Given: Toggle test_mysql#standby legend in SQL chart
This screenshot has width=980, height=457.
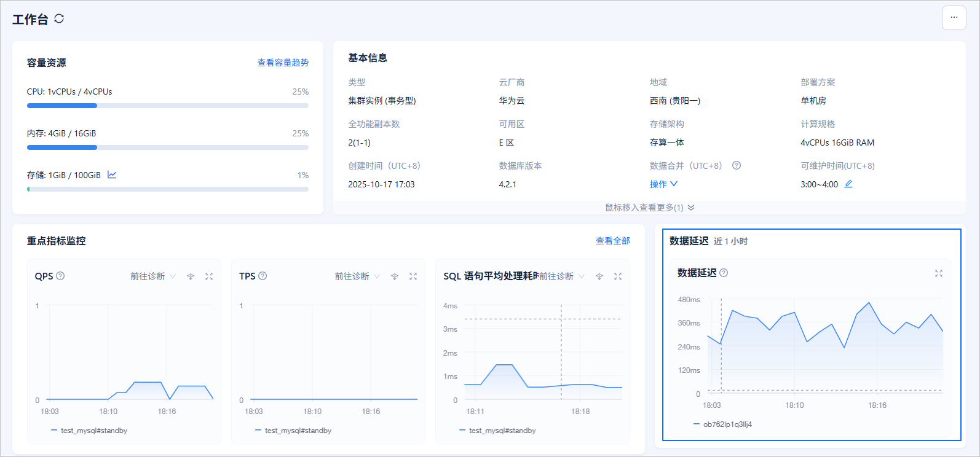Looking at the screenshot, I should pos(497,431).
